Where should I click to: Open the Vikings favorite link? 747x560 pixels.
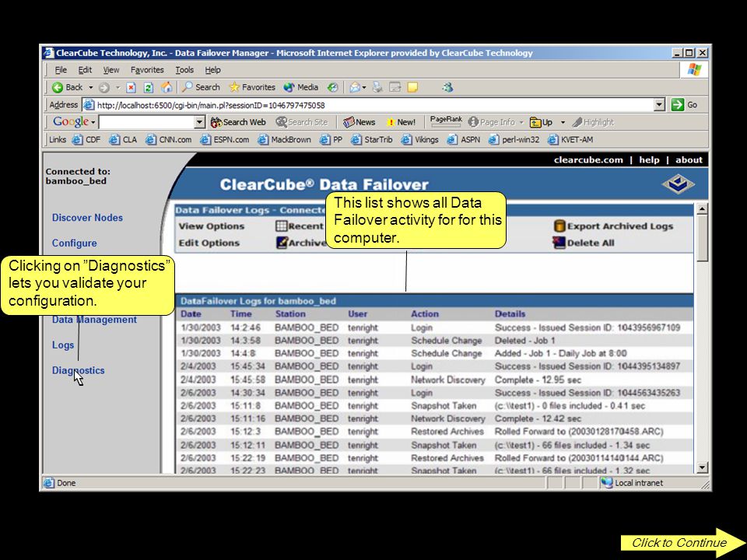[x=419, y=139]
